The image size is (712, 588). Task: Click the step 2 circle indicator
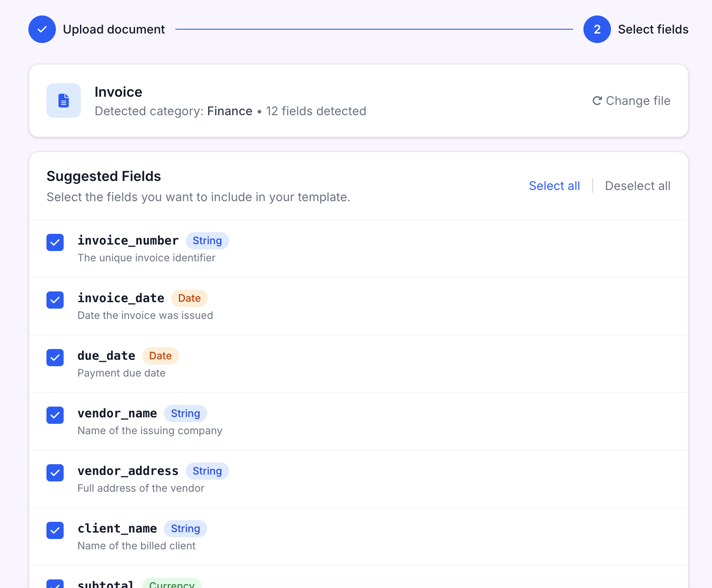point(597,29)
